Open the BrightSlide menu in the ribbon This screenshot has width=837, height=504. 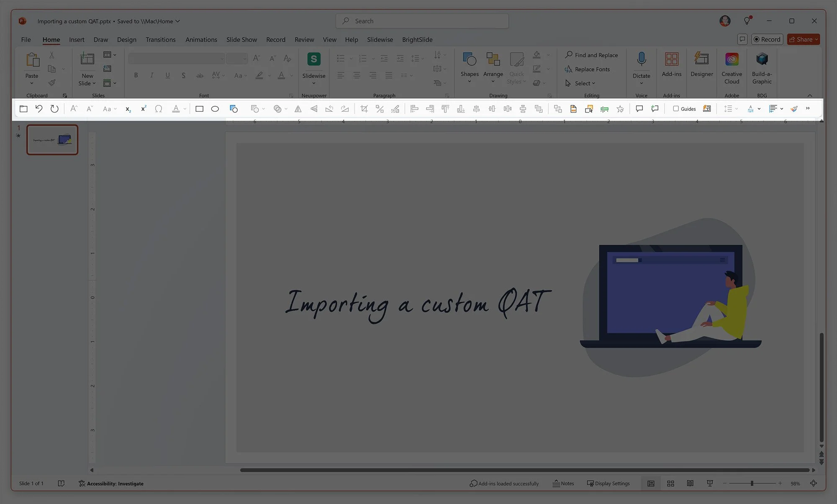(x=417, y=39)
